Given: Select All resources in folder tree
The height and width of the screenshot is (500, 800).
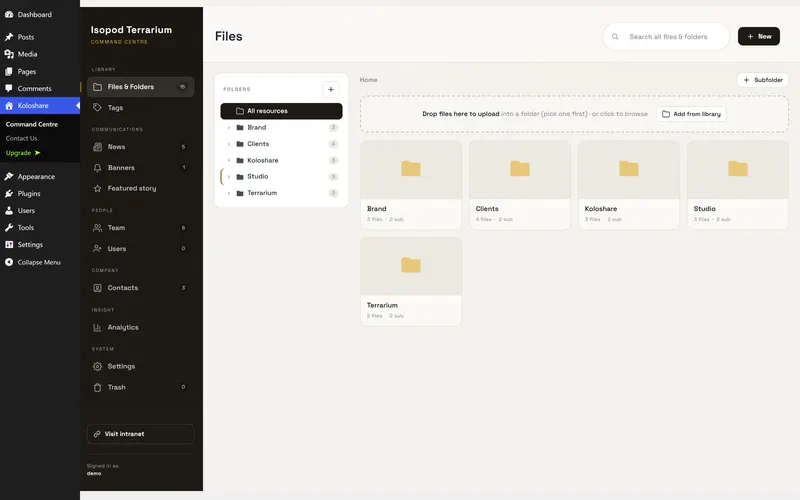Looking at the screenshot, I should (x=281, y=111).
